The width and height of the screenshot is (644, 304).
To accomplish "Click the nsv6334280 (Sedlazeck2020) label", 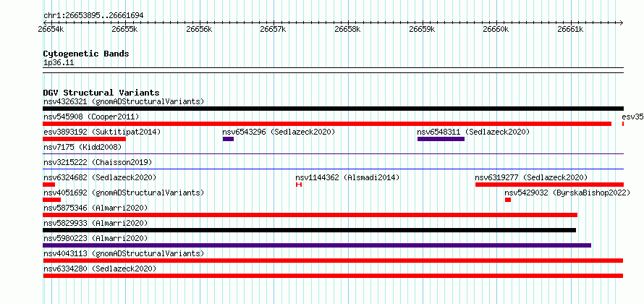I will click(100, 269).
